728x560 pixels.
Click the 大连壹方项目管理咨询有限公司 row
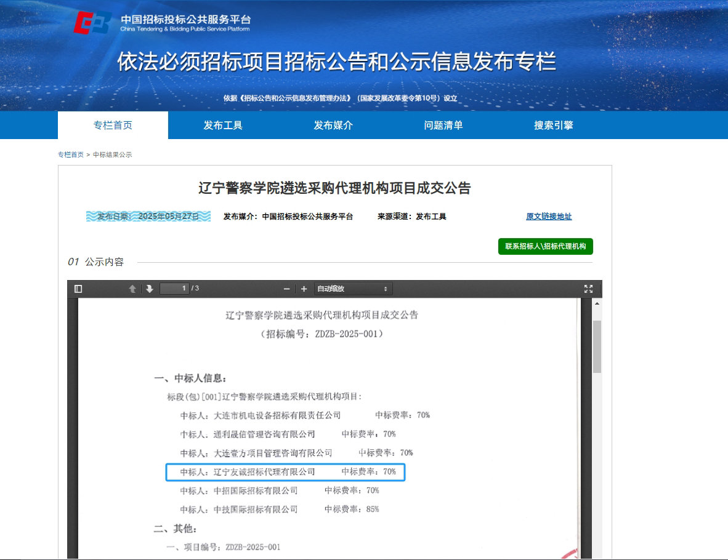(297, 453)
